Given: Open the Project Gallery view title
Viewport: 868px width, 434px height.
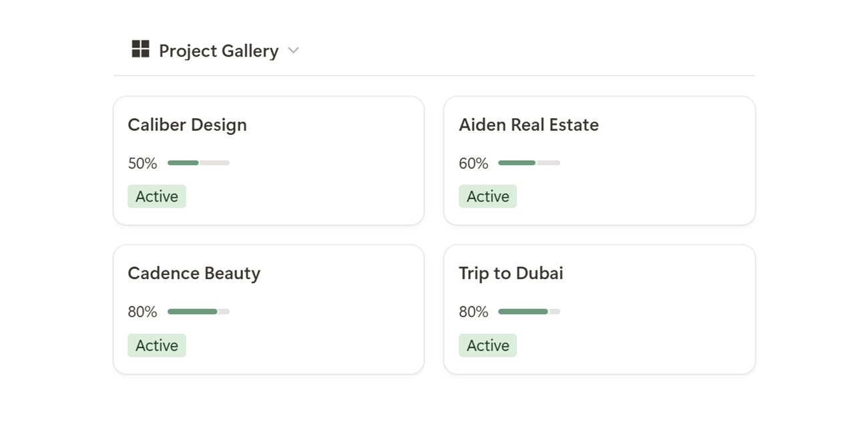Looking at the screenshot, I should coord(218,51).
